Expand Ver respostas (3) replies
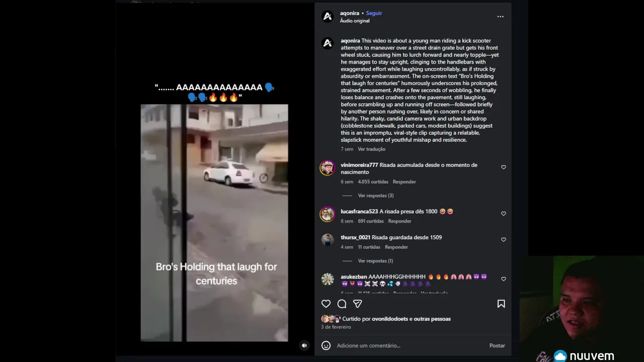The height and width of the screenshot is (362, 644). [375, 196]
